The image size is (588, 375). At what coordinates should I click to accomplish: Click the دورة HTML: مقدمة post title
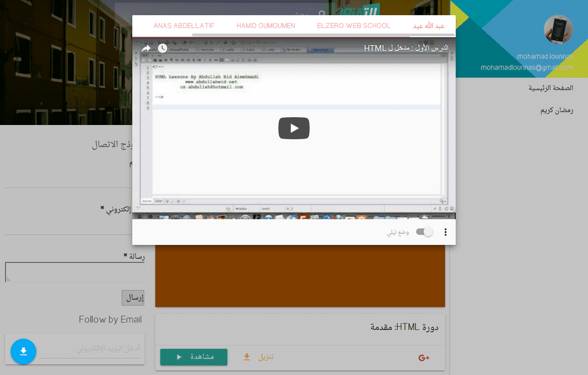pos(405,327)
